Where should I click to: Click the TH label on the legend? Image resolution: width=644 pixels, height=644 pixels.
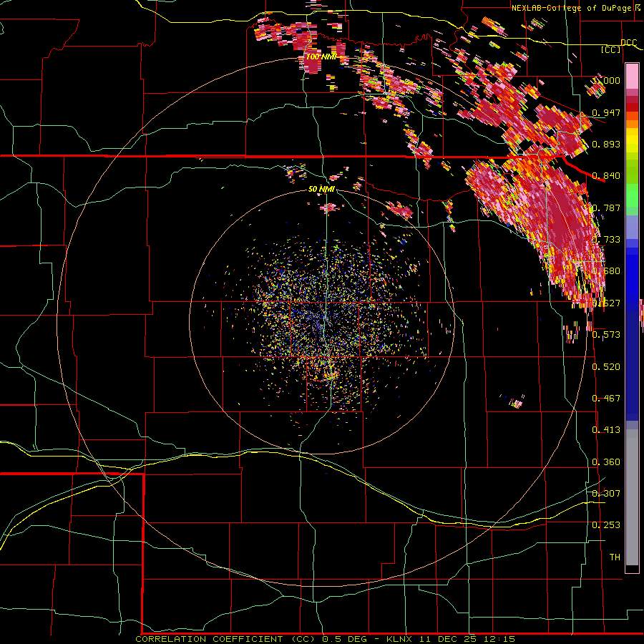coord(615,557)
